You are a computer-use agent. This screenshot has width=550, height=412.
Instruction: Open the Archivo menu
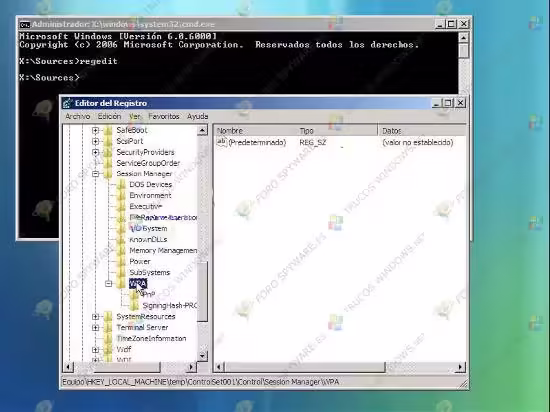(x=78, y=116)
